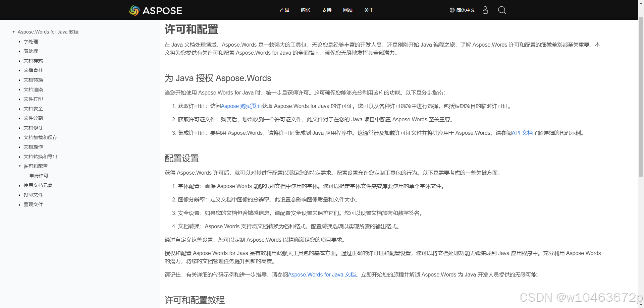Open the search magnifier icon
Image resolution: width=644 pixels, height=308 pixels.
point(502,10)
